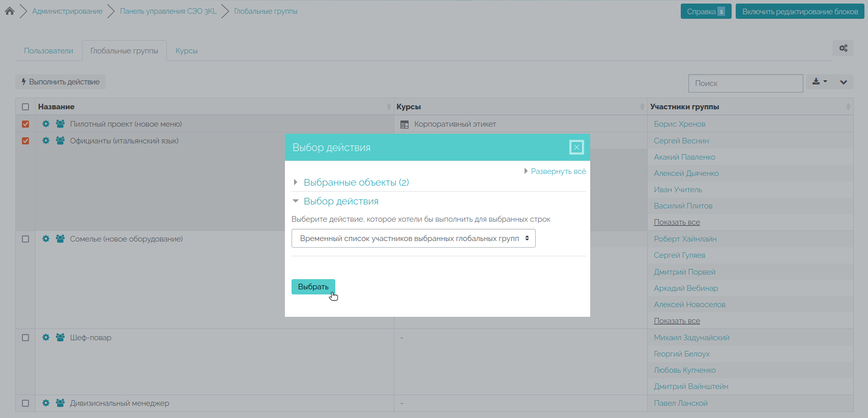Open the action selection dropdown
868x418 pixels.
(x=413, y=238)
